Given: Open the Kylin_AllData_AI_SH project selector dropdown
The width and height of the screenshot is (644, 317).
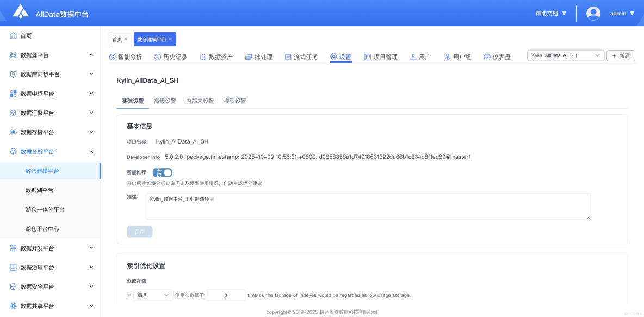Looking at the screenshot, I should [x=565, y=55].
